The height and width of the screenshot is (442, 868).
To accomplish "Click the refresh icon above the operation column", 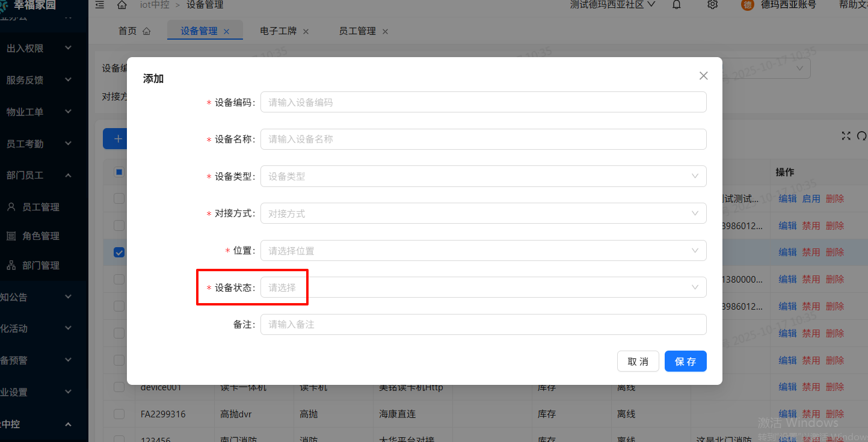I will [861, 136].
